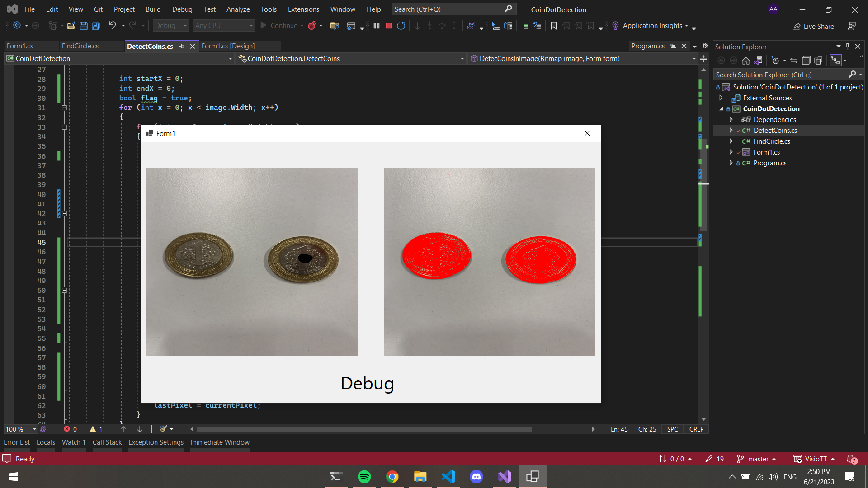Click the Stop Debugging red square icon
This screenshot has height=488, width=868.
pos(388,26)
